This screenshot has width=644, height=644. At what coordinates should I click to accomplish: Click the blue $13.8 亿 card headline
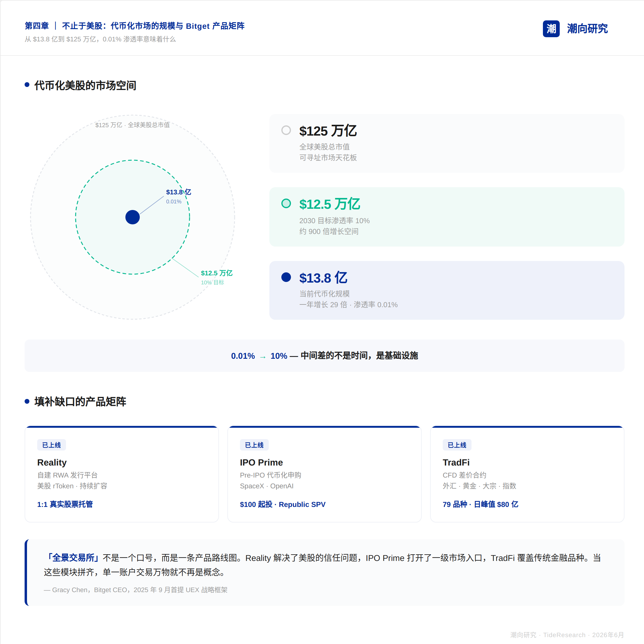tap(323, 278)
